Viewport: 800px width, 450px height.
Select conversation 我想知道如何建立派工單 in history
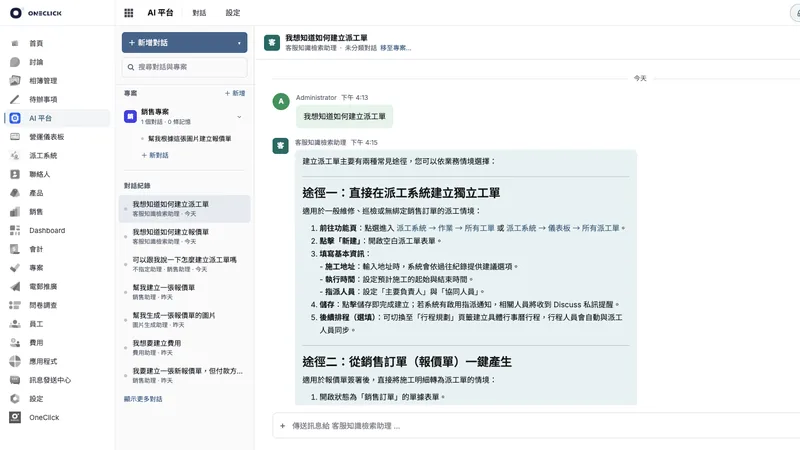(185, 209)
